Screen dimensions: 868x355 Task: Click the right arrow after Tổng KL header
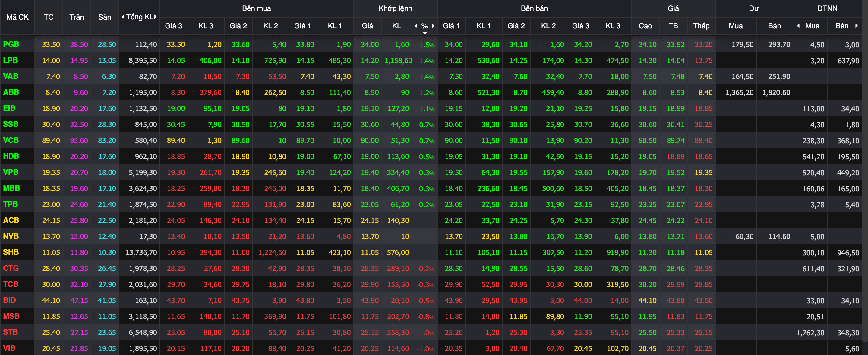tap(156, 17)
